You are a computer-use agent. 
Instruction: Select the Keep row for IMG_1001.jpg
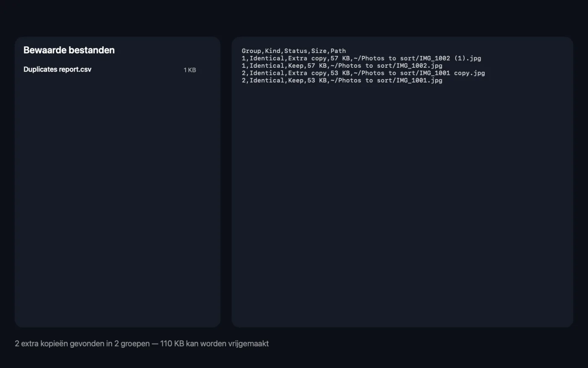tap(342, 80)
